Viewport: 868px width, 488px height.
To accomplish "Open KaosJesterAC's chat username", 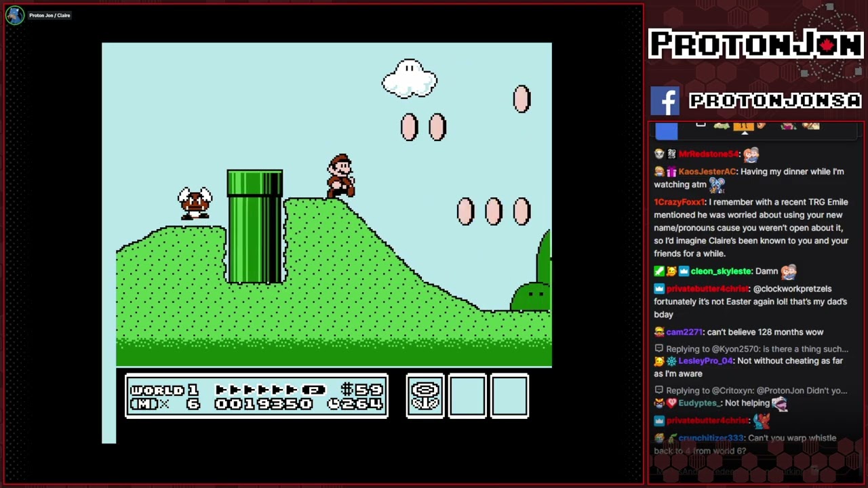I will [707, 172].
